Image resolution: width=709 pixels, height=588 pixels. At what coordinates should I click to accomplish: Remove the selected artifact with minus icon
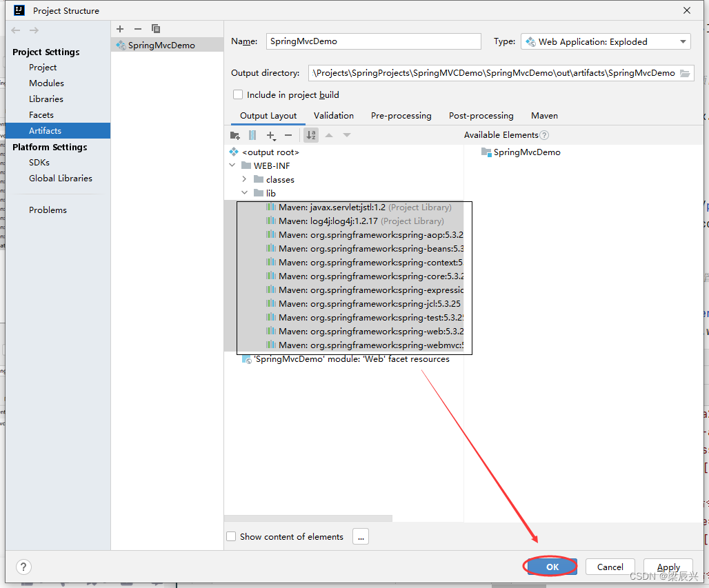point(138,29)
